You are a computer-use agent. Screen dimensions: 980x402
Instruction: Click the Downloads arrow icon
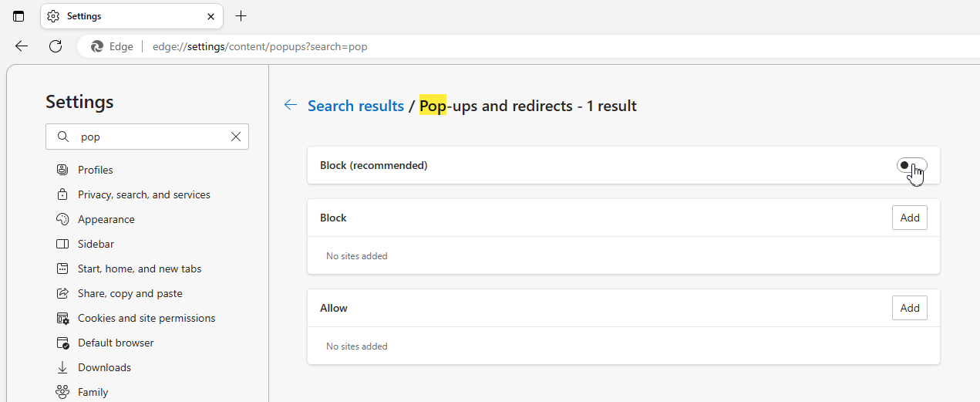tap(62, 367)
